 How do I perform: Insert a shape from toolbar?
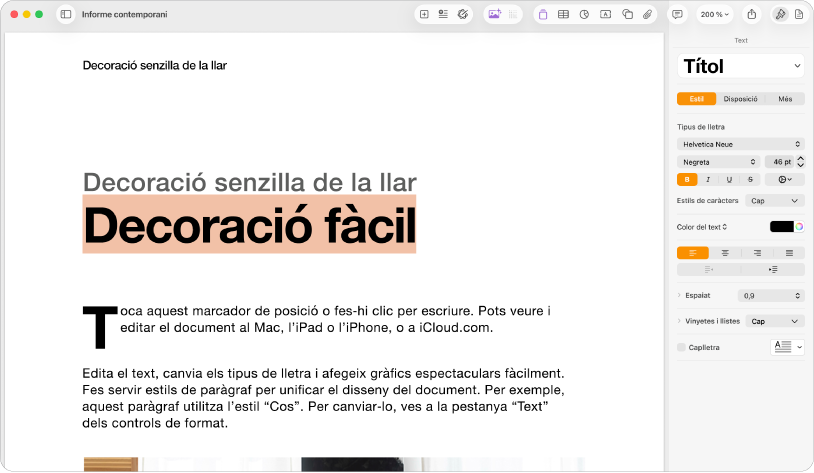tap(627, 15)
